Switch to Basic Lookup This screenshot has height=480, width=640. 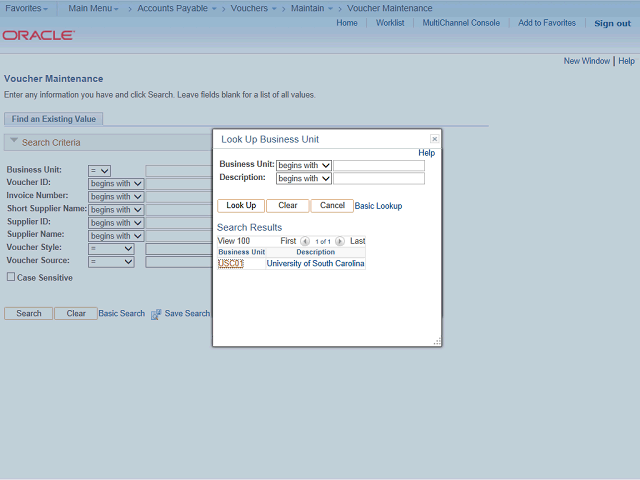point(378,206)
